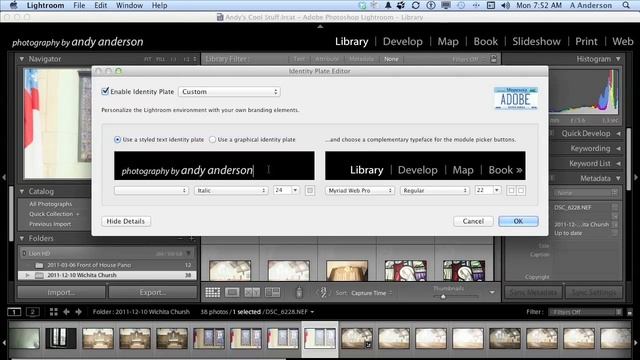Switch to Compare (XY) view
This screenshot has height=360, width=640.
(252, 292)
